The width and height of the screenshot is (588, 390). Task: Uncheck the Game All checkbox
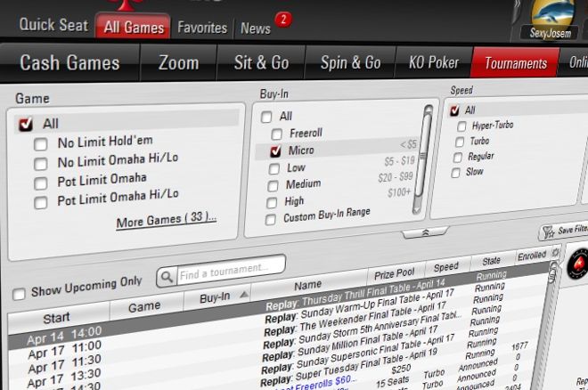click(26, 124)
